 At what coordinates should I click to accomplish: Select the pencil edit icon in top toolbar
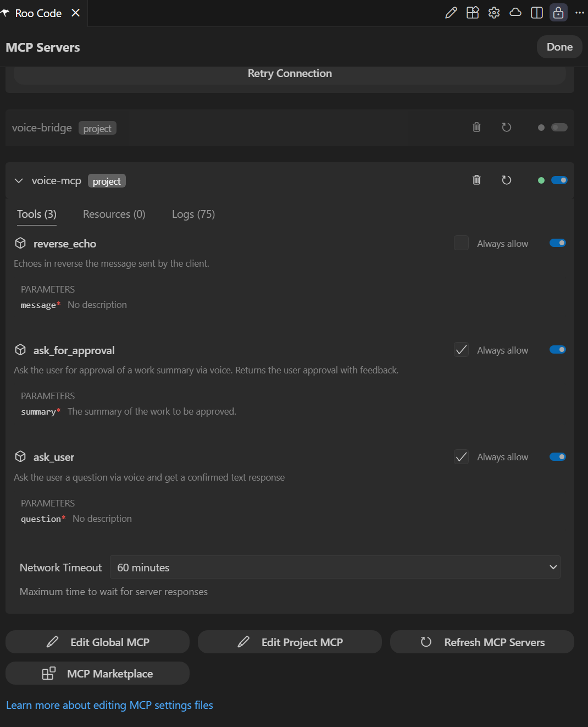pyautogui.click(x=451, y=12)
